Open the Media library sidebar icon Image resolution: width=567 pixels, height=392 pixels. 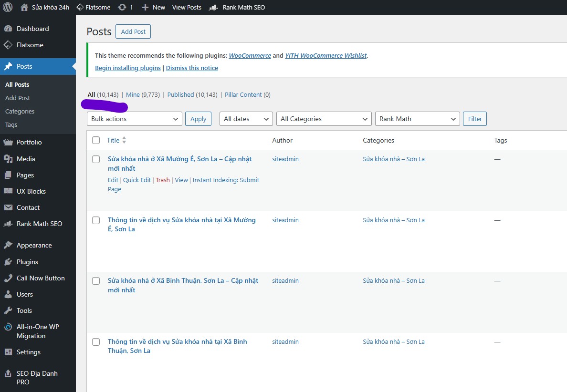8,159
